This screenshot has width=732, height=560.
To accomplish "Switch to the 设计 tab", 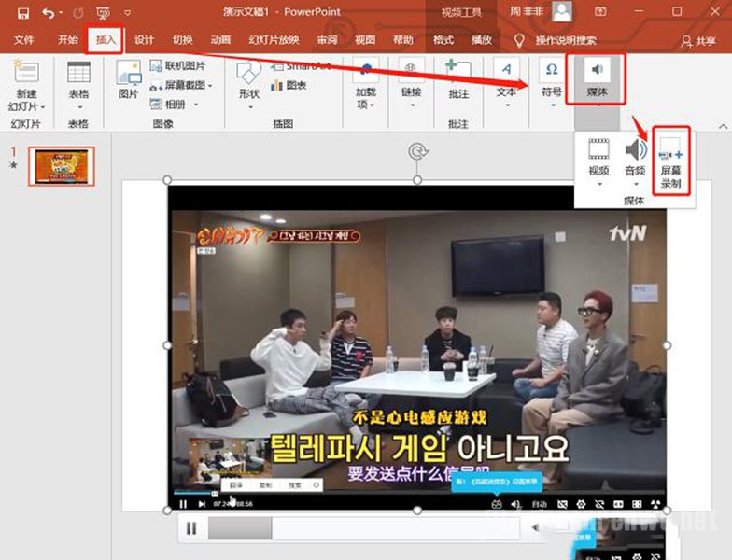I will (x=144, y=40).
